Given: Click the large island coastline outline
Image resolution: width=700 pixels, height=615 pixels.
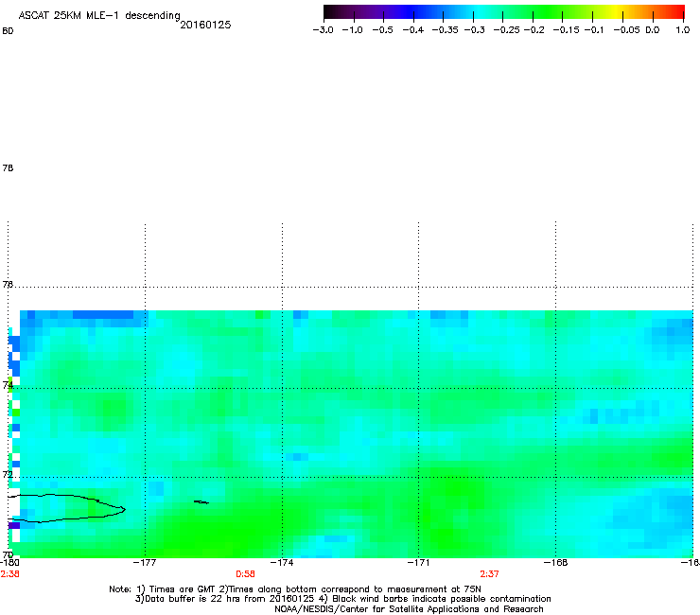Looking at the screenshot, I should point(67,508).
